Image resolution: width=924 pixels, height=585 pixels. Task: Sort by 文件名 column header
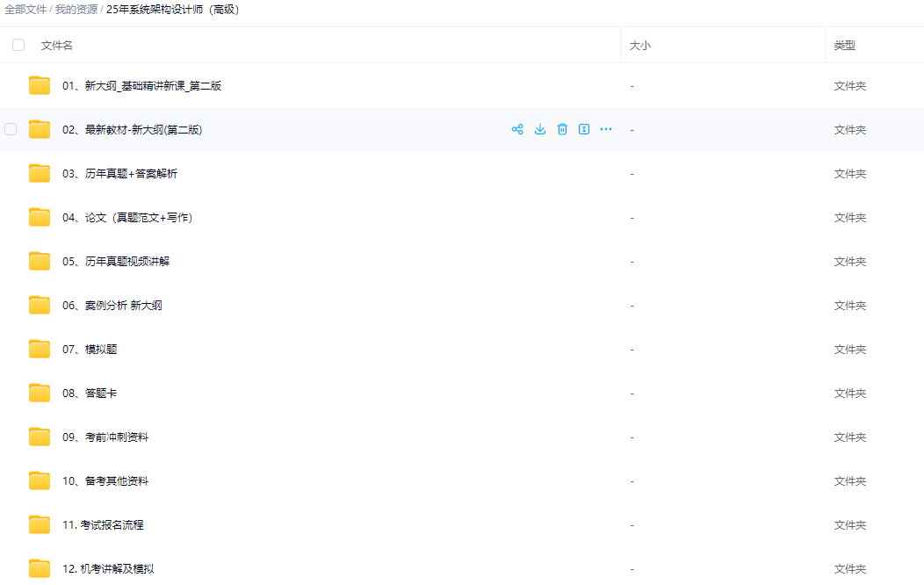(x=56, y=46)
